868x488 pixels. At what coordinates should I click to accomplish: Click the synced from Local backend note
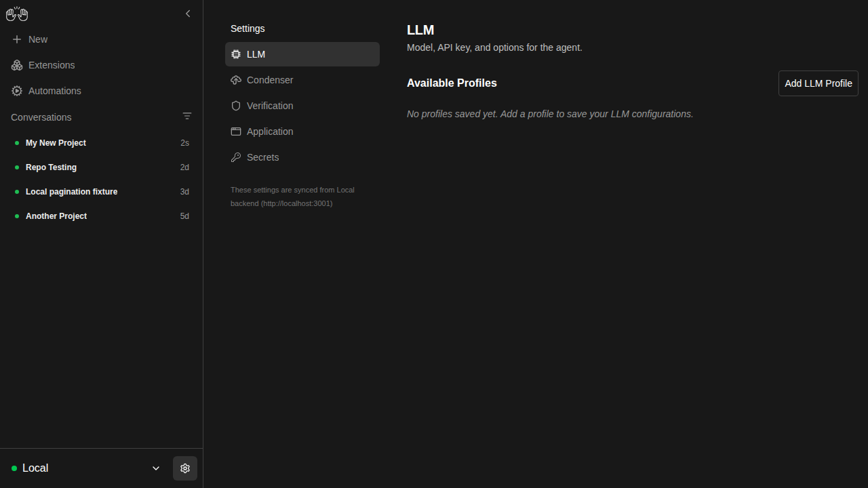point(292,197)
